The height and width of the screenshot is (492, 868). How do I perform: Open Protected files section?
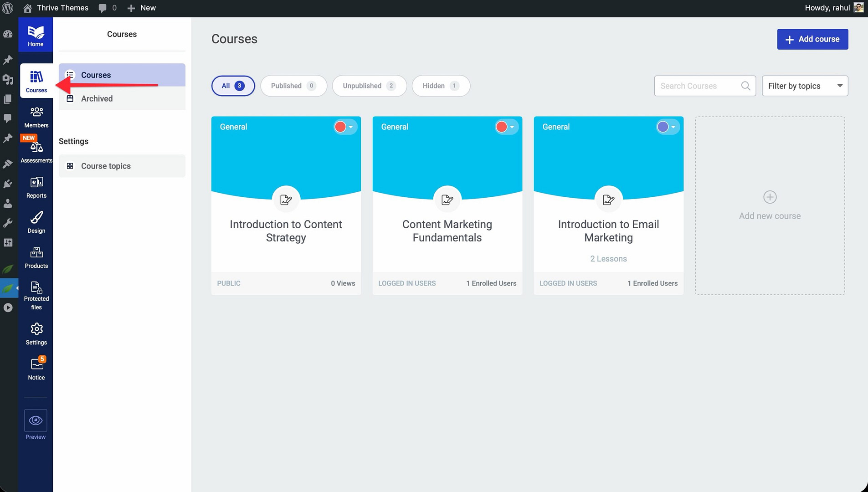pos(36,295)
